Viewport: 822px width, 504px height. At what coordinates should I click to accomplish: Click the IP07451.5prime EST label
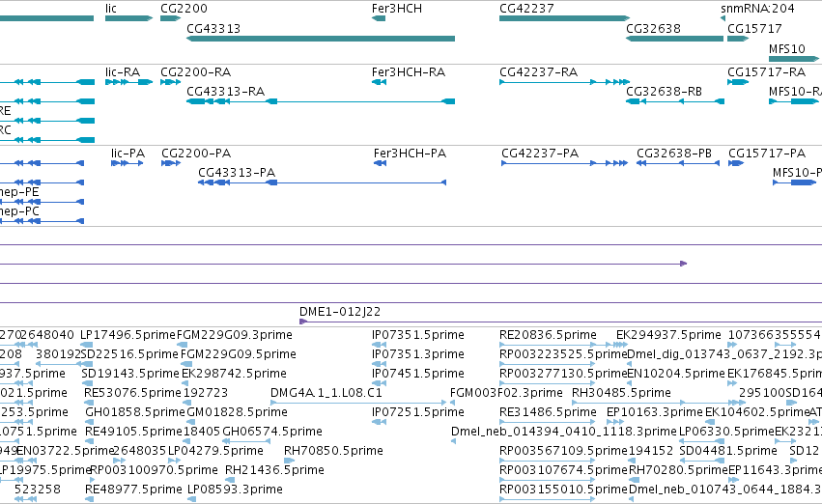[x=418, y=373]
